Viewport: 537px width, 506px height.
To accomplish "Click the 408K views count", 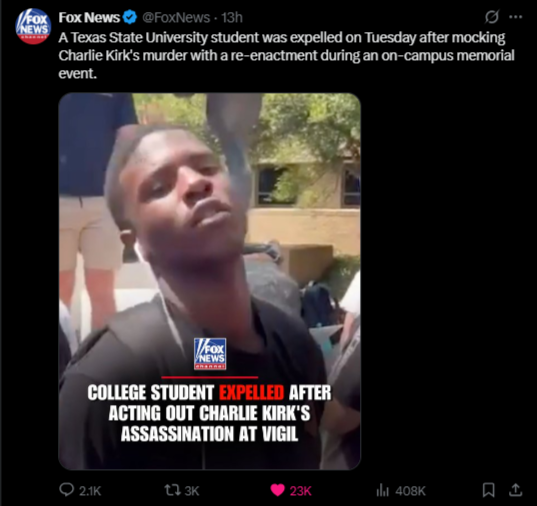I will 410,491.
